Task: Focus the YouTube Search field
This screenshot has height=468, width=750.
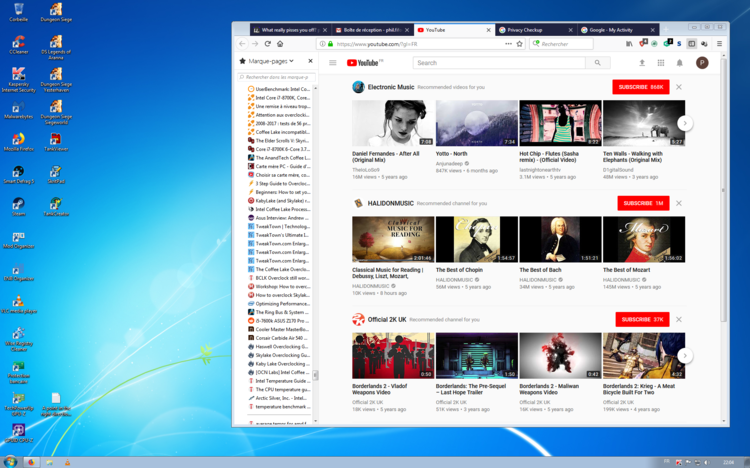Action: [499, 63]
